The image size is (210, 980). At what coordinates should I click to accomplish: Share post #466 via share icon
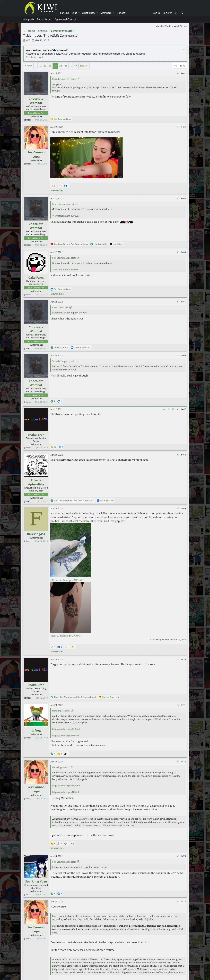click(x=177, y=356)
